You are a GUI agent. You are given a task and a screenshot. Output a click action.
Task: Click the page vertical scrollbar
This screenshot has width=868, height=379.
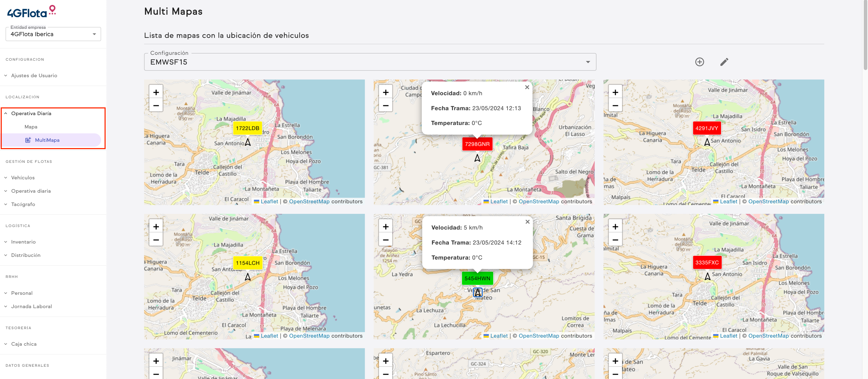tap(865, 35)
